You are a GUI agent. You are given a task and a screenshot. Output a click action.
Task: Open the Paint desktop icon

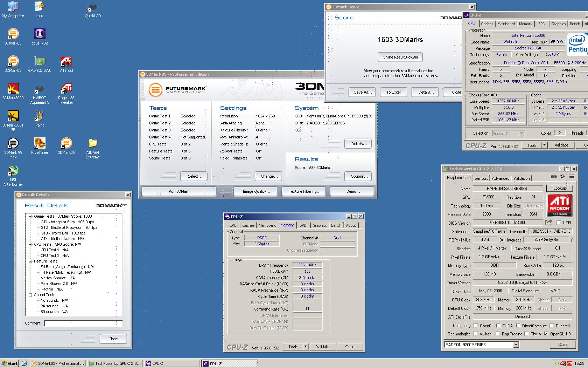pyautogui.click(x=40, y=119)
